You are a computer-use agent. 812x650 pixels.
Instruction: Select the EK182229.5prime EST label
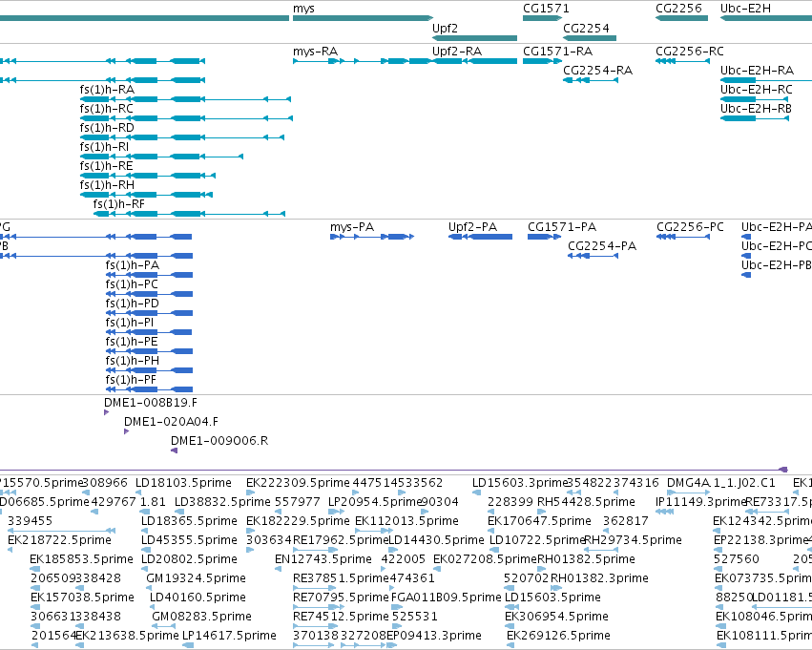click(298, 521)
